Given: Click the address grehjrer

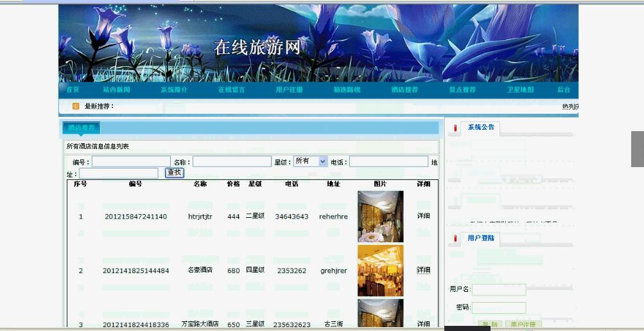Looking at the screenshot, I should [333, 271].
